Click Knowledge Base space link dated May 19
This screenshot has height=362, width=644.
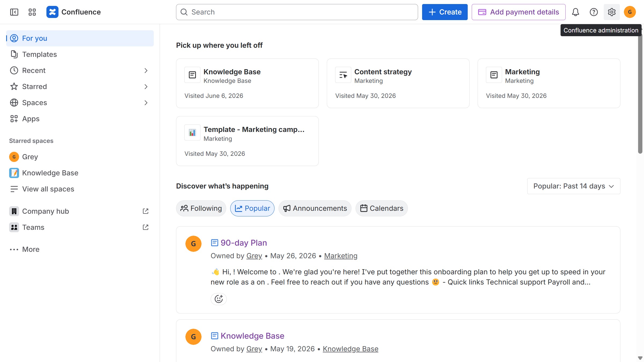pos(350,349)
